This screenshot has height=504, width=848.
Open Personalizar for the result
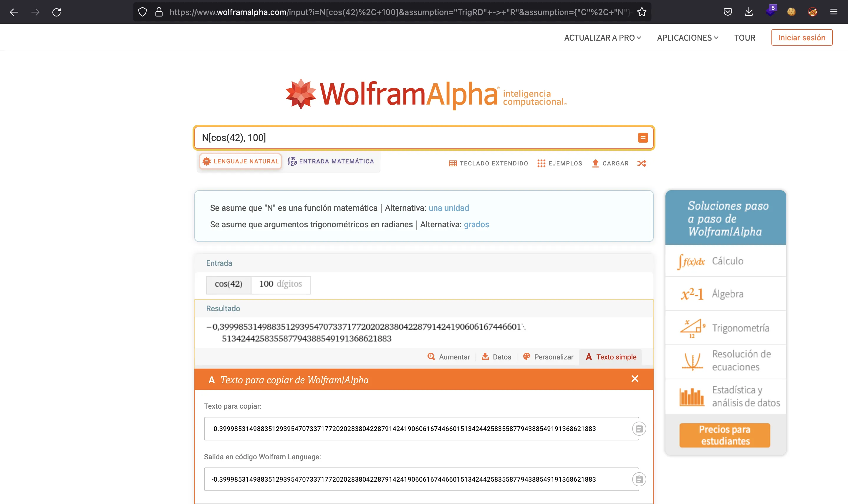pyautogui.click(x=548, y=357)
